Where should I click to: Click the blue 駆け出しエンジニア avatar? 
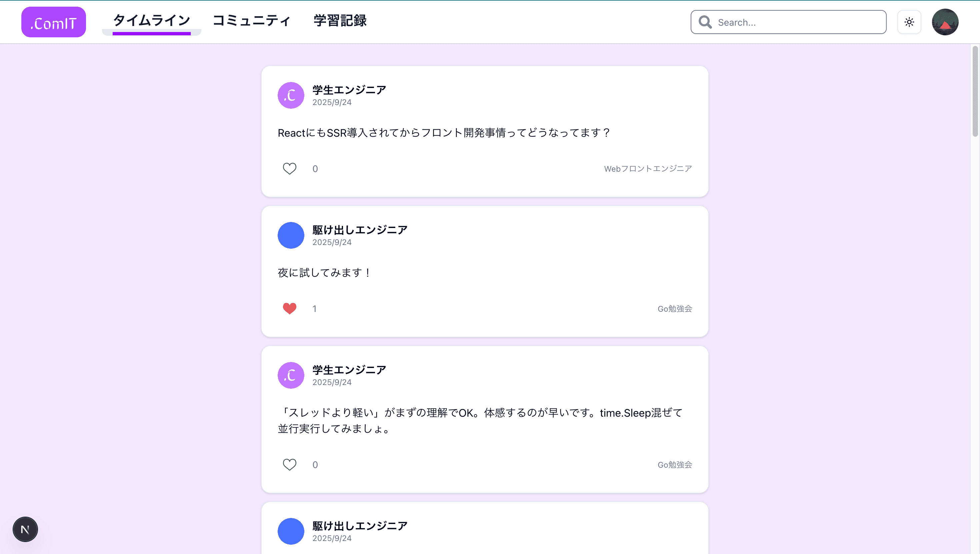pyautogui.click(x=291, y=235)
